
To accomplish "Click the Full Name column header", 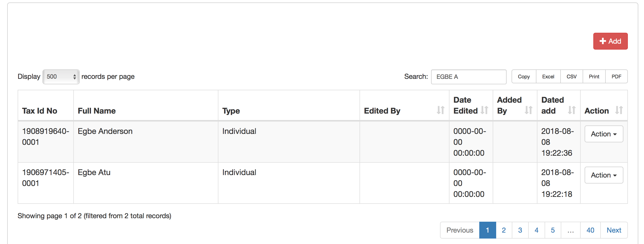I will [x=97, y=111].
